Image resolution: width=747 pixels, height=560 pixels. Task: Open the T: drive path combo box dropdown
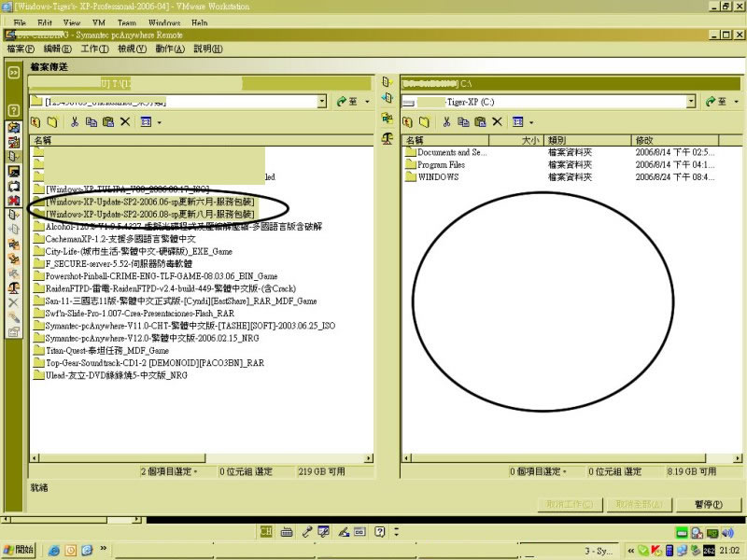pos(322,102)
